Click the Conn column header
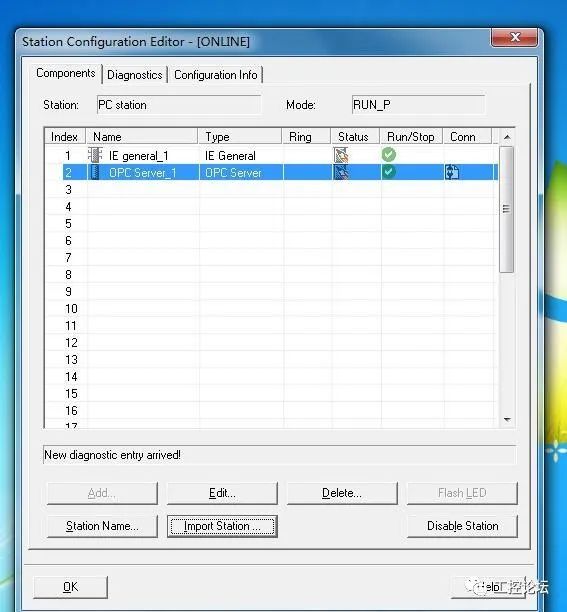 467,137
